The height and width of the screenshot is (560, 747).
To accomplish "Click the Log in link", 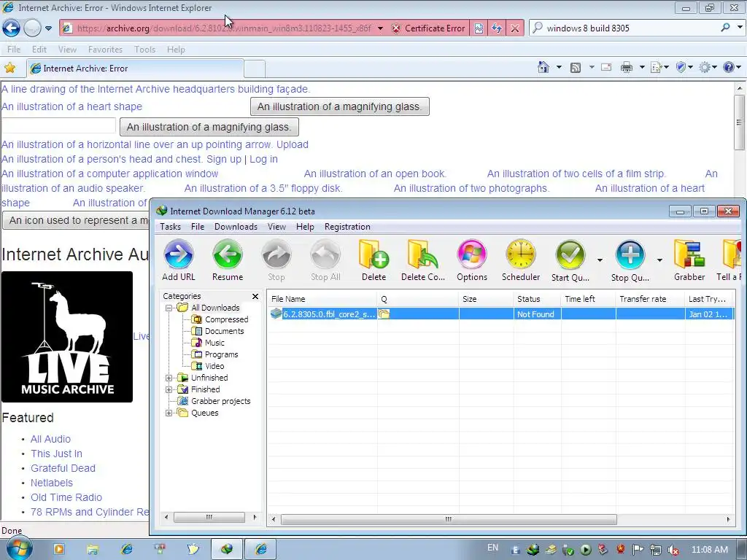I will (x=263, y=159).
